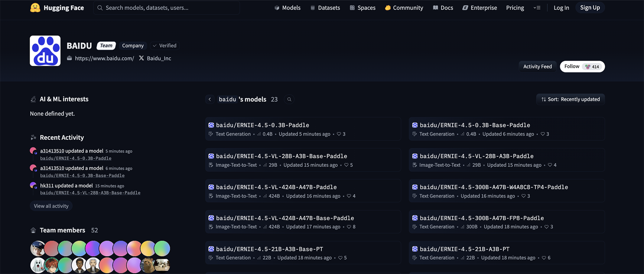
Task: Open the baidu/ERNIE-4.5-VL-424B-A47B-Paddle model card
Action: (276, 187)
